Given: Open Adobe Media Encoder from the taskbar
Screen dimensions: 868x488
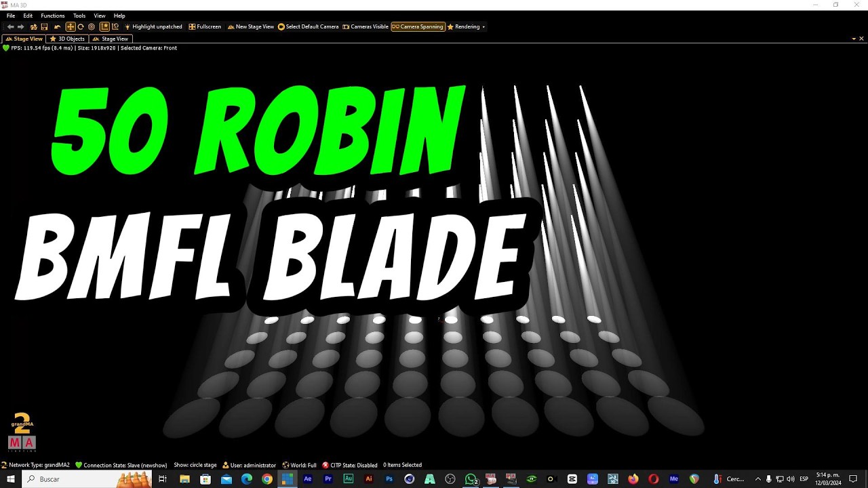Looking at the screenshot, I should click(x=674, y=479).
